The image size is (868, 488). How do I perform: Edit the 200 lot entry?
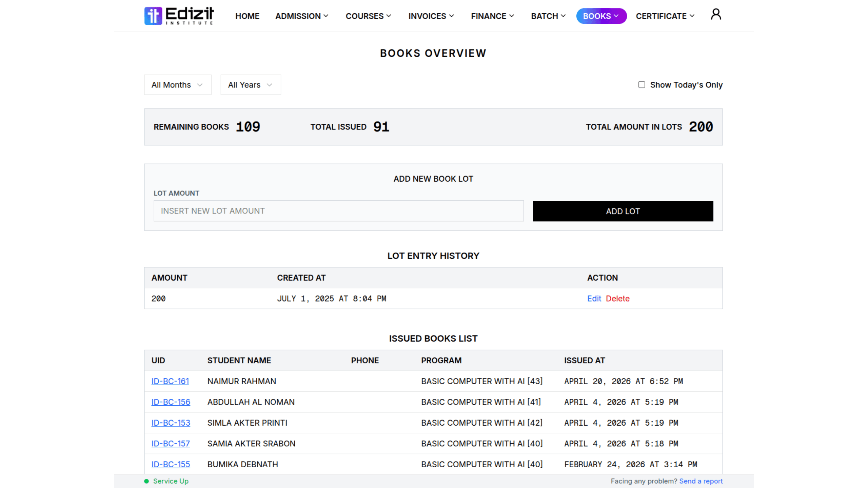click(x=594, y=299)
